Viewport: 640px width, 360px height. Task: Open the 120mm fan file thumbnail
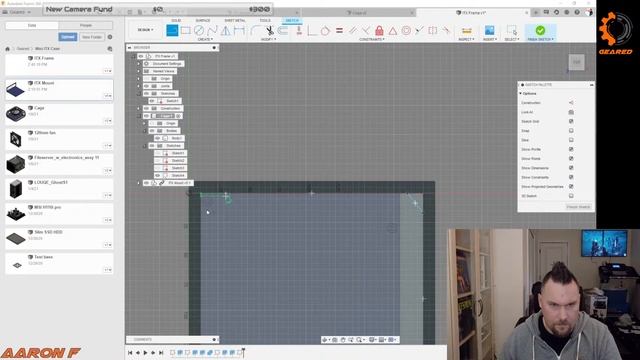click(x=16, y=139)
